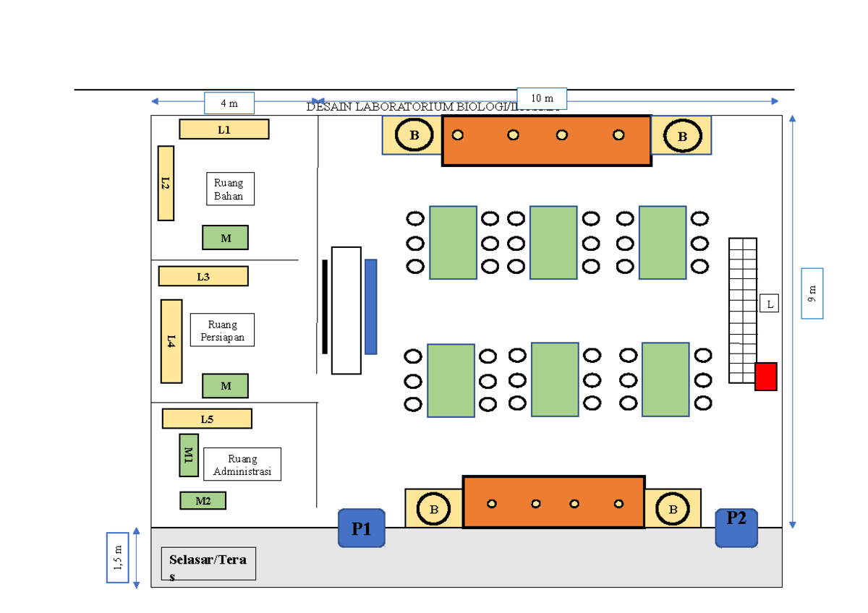This screenshot has height=613, width=868.
Task: Click the blue P1 door marker
Action: [x=361, y=528]
